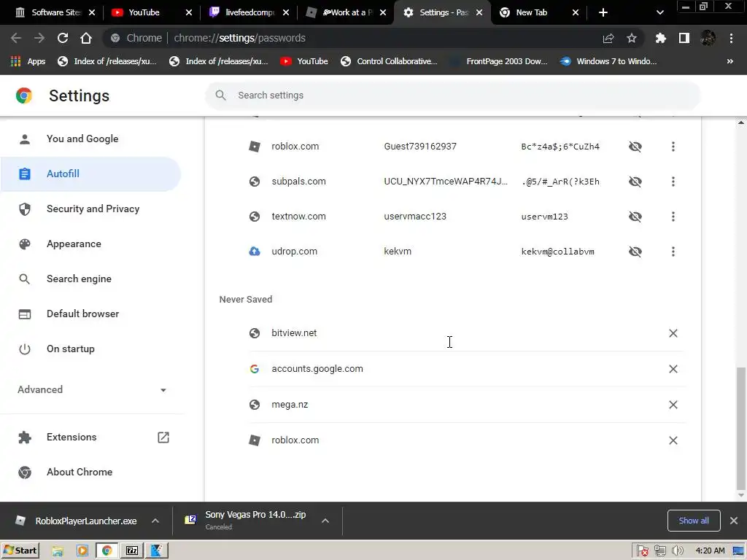The width and height of the screenshot is (747, 560).
Task: Open the tab search dropdown
Action: coord(659,12)
